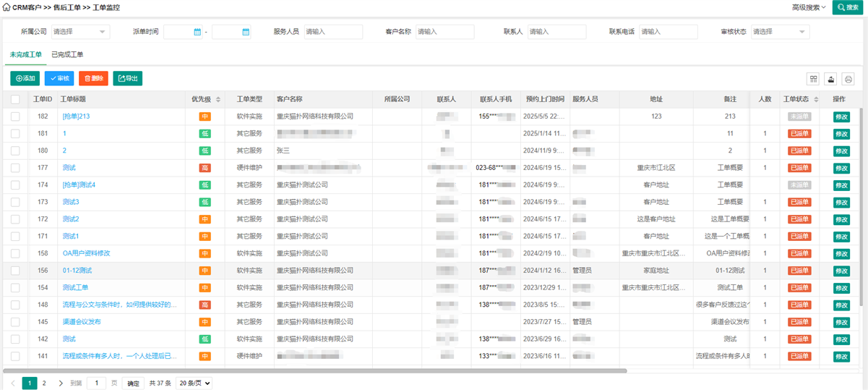Expand the 高级搜索 options
The width and height of the screenshot is (868, 390).
click(809, 7)
